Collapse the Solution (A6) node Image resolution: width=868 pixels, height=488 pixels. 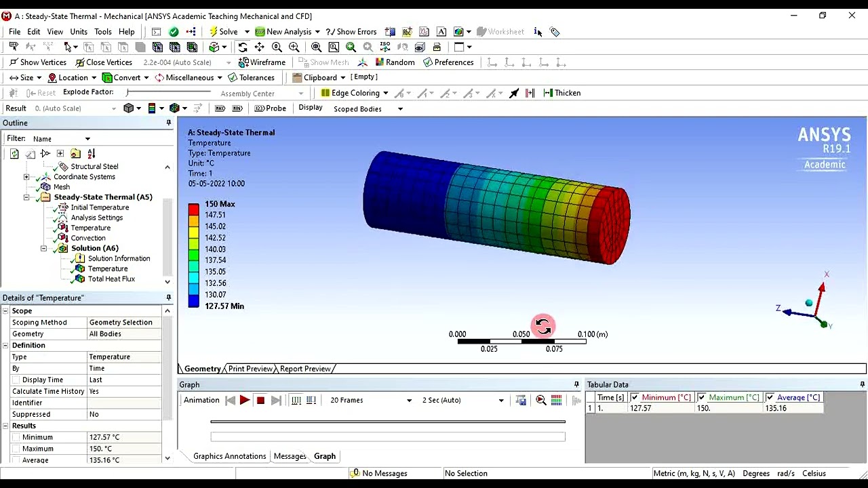pyautogui.click(x=43, y=248)
